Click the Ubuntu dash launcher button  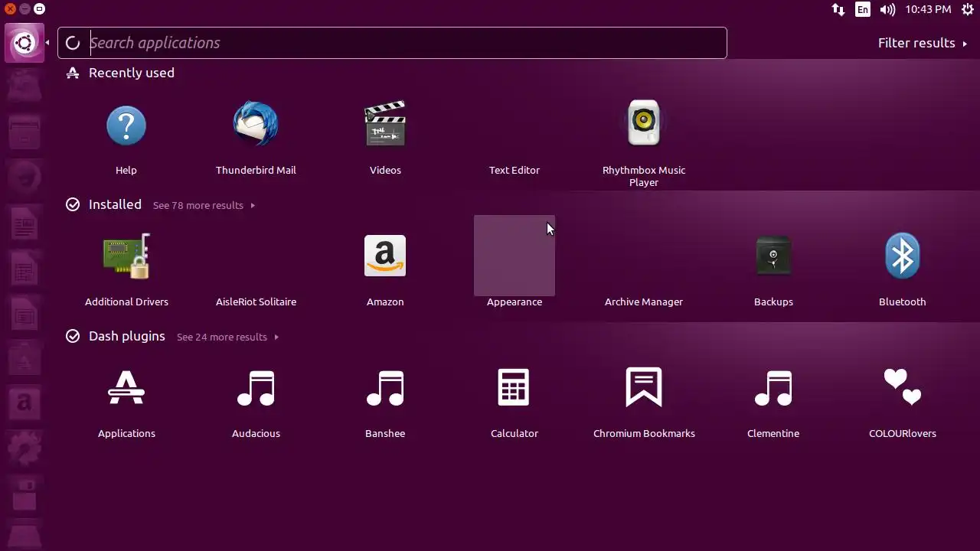pyautogui.click(x=24, y=43)
